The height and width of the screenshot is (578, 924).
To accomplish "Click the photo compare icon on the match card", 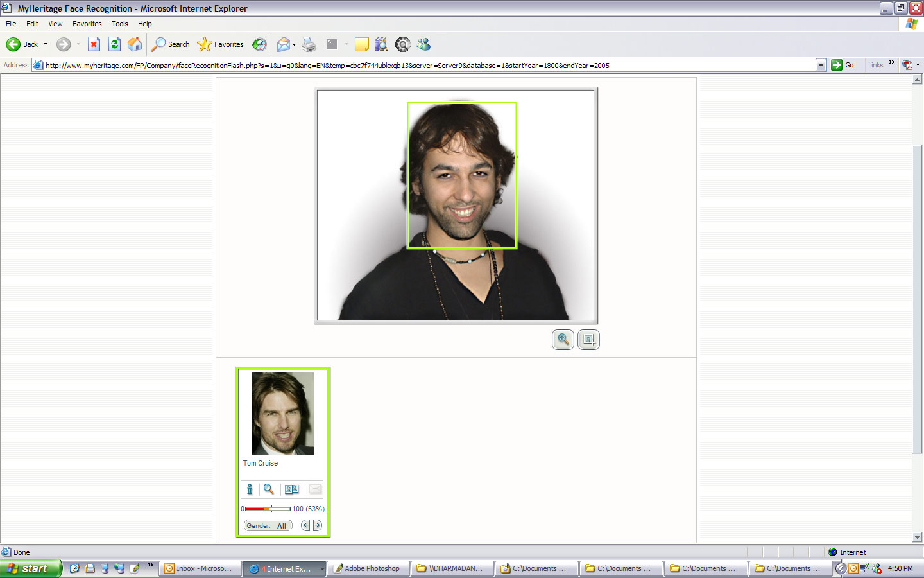I will (291, 489).
